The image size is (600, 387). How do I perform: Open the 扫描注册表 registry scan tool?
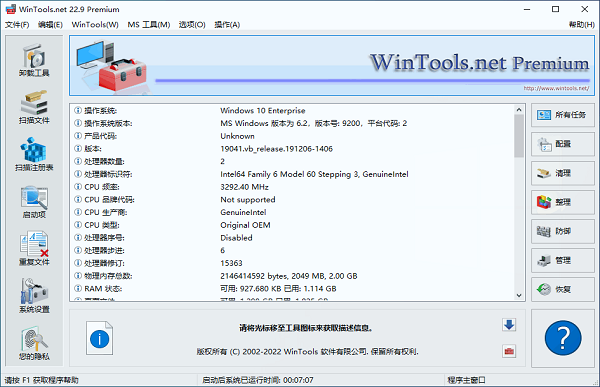34,154
